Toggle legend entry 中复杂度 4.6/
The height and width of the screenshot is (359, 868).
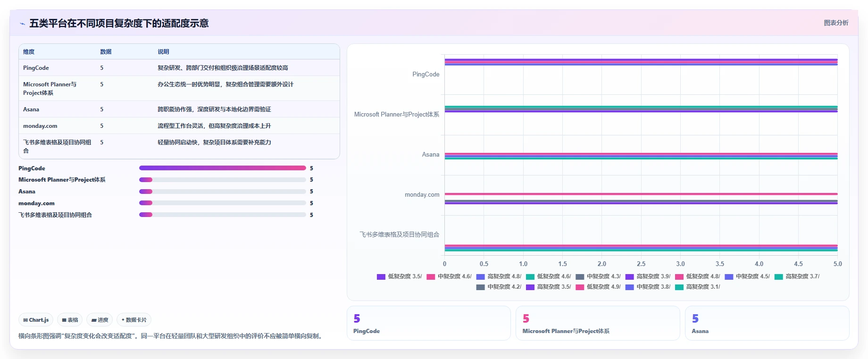coord(449,277)
